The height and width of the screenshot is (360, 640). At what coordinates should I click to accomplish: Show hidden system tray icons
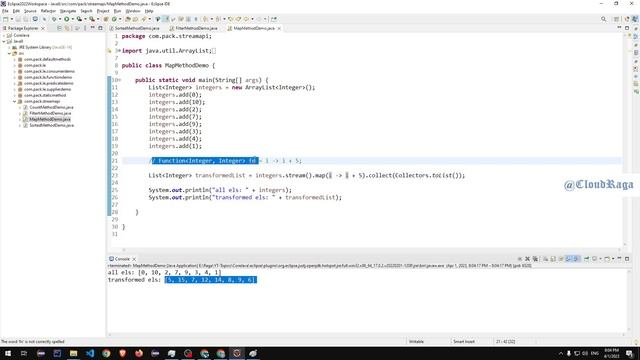[x=561, y=353]
